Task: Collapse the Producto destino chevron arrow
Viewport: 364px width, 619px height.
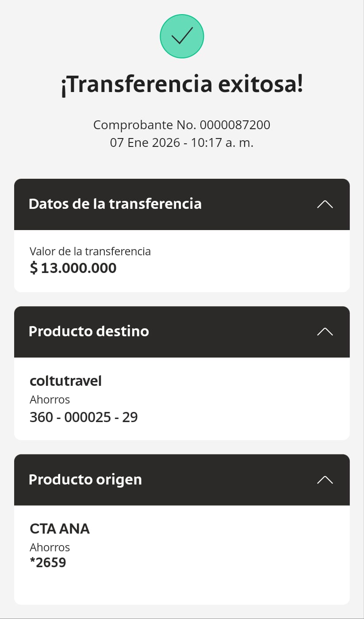Action: (x=325, y=332)
